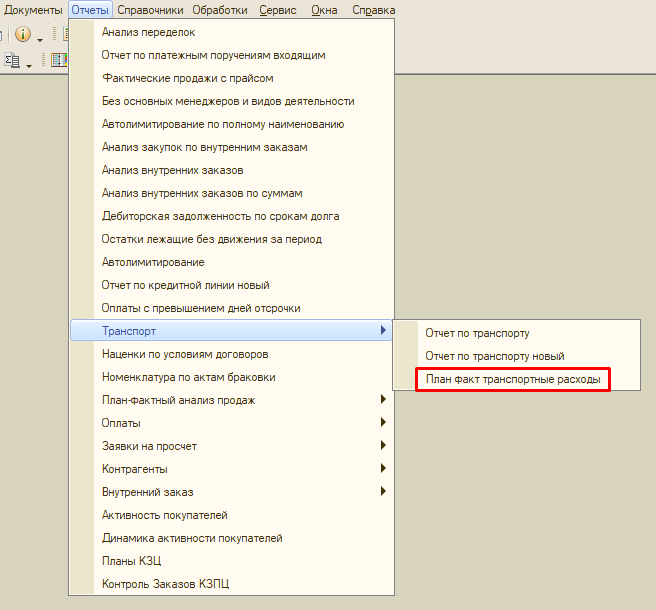Viewport: 656px width, 610px height.
Task: Open Отчет по транспорту новый
Action: click(516, 356)
